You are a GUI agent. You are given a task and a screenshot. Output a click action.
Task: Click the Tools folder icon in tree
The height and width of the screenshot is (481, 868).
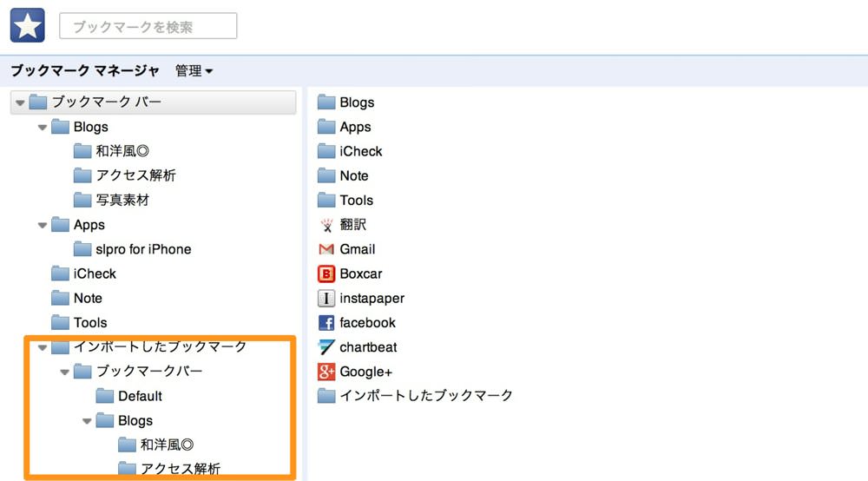tap(61, 323)
